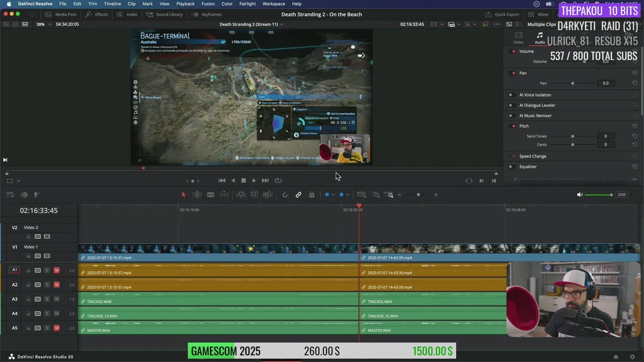Open the flag color dropdown arrow

click(333, 195)
